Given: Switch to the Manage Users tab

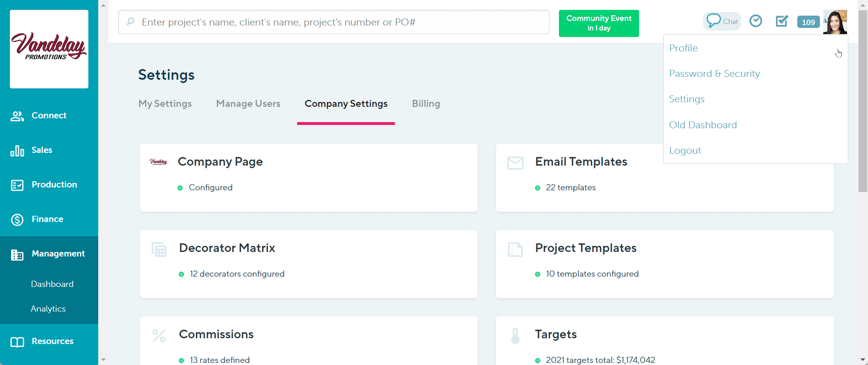Looking at the screenshot, I should click(248, 104).
